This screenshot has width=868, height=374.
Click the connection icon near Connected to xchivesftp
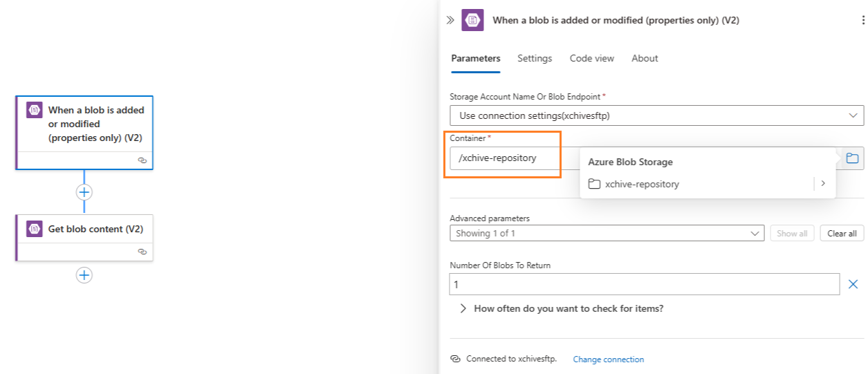point(455,359)
